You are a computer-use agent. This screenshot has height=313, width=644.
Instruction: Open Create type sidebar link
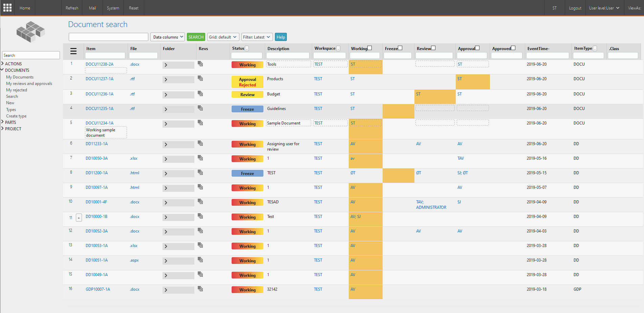(x=16, y=116)
